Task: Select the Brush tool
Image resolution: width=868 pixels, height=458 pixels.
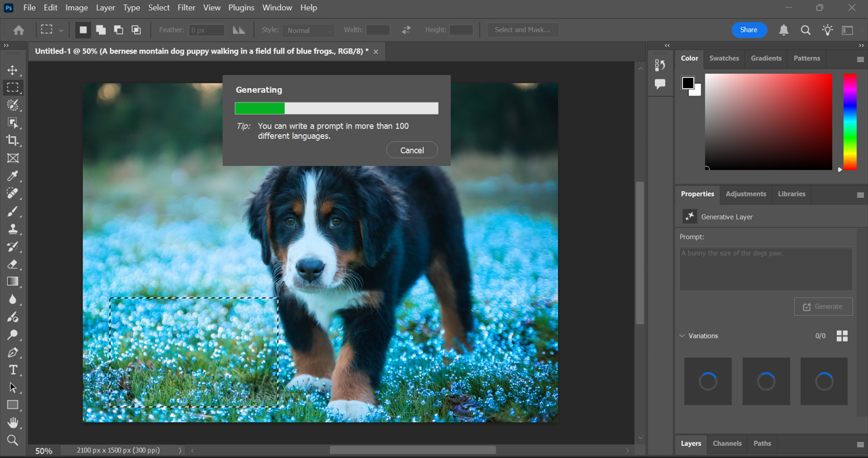Action: pyautogui.click(x=13, y=211)
